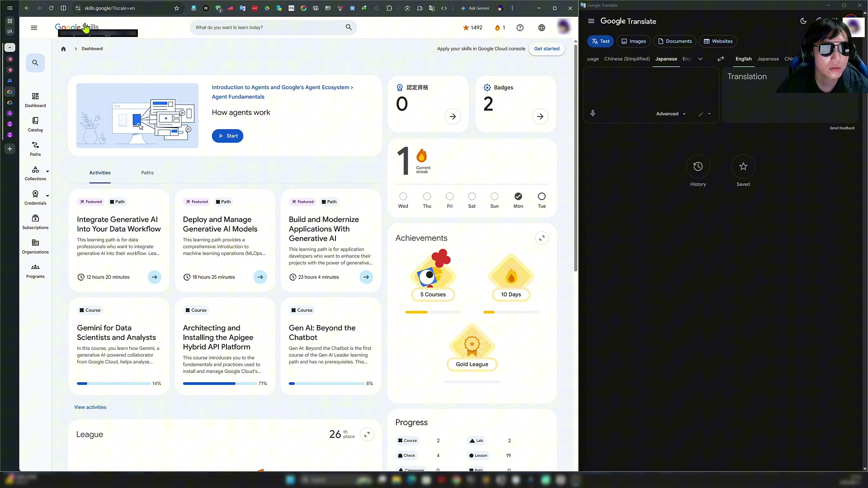Click the 5 Courses achievement badge

tap(433, 276)
